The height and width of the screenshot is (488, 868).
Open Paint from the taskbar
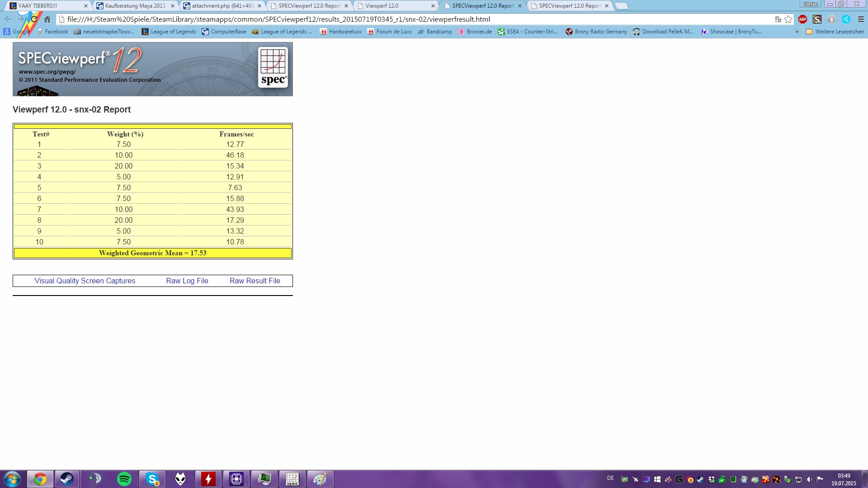[x=321, y=479]
